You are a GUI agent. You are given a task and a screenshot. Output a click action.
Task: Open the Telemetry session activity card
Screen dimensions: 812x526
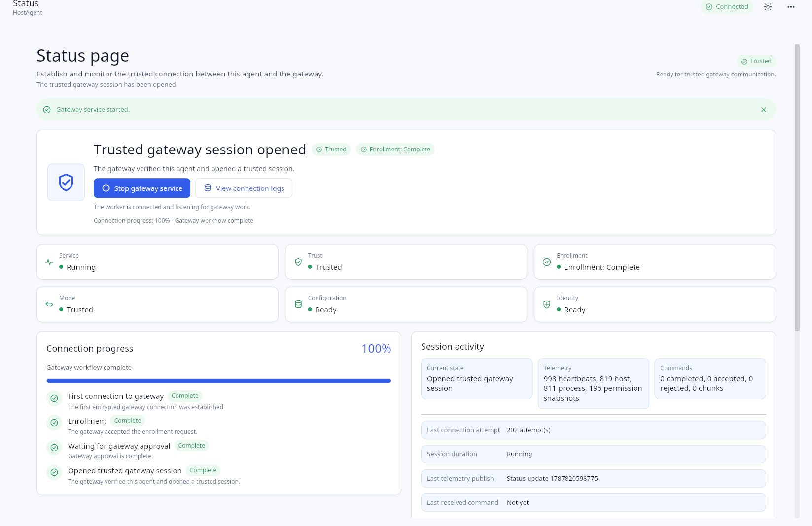pyautogui.click(x=594, y=383)
